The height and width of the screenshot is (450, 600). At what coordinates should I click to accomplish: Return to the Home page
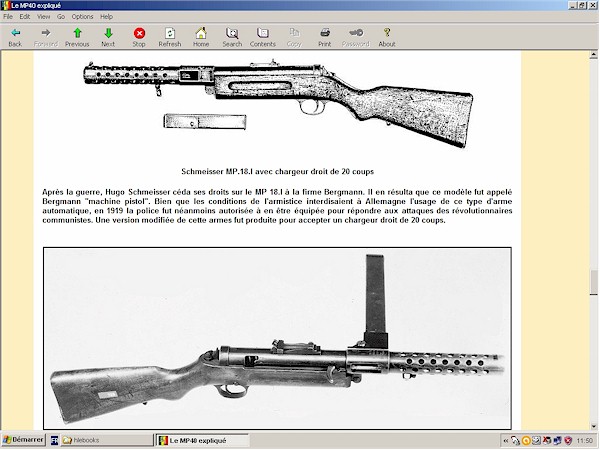coord(201,37)
